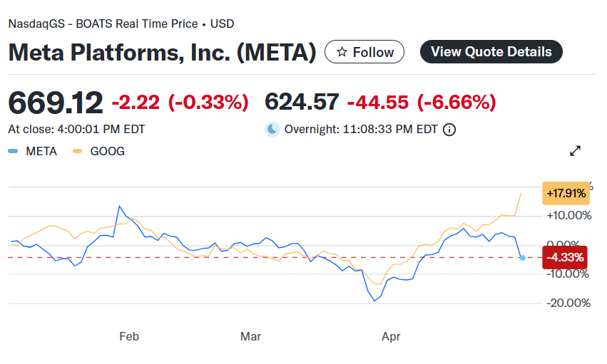Screen dimensions: 607x364
Task: Select the Feb label on the time axis
Action: [x=128, y=336]
